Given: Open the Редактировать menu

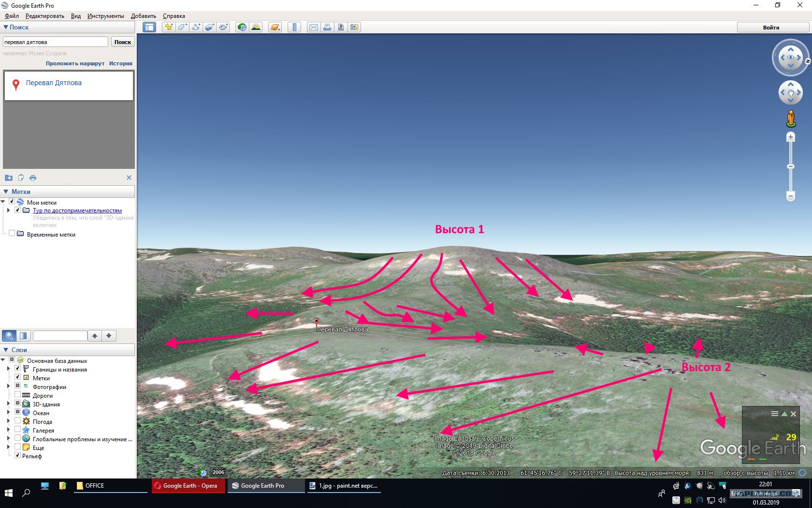Looking at the screenshot, I should [45, 16].
